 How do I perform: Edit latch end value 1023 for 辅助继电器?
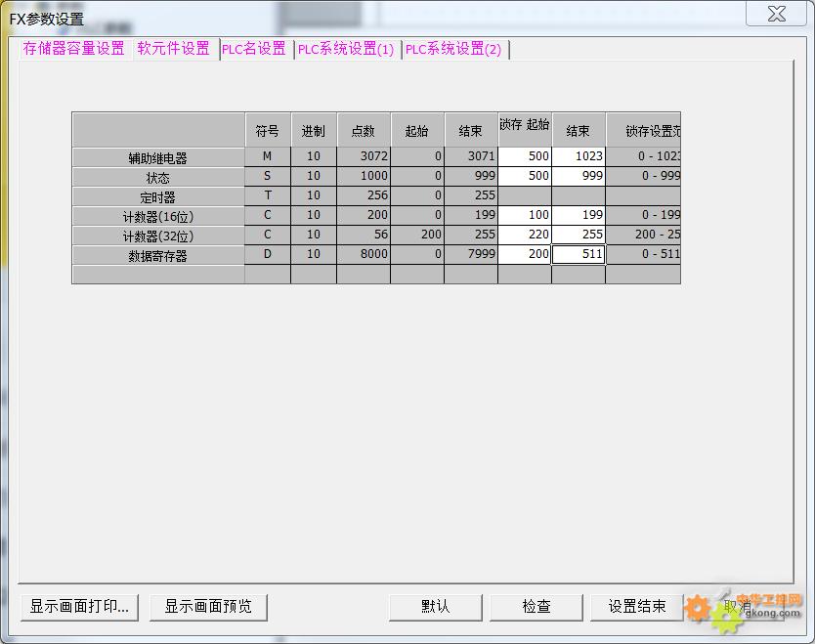(x=579, y=156)
